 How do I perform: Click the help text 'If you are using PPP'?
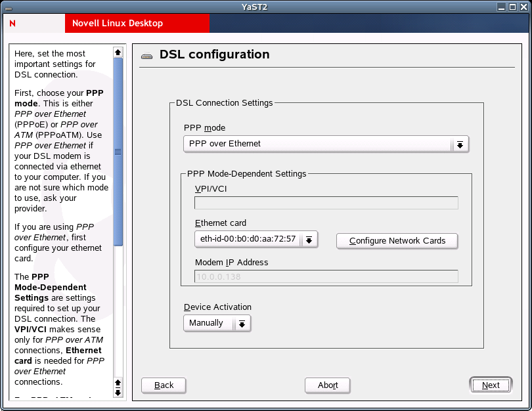(54, 227)
